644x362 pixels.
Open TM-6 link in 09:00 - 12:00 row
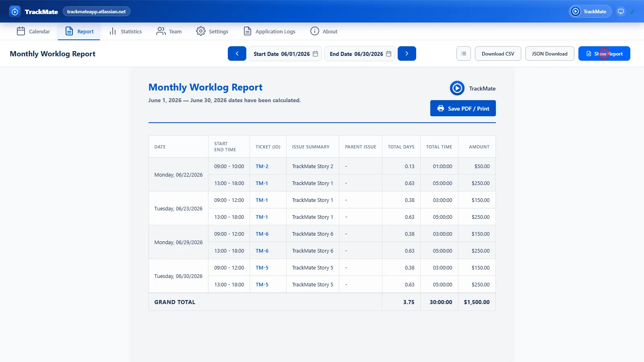coord(262,234)
